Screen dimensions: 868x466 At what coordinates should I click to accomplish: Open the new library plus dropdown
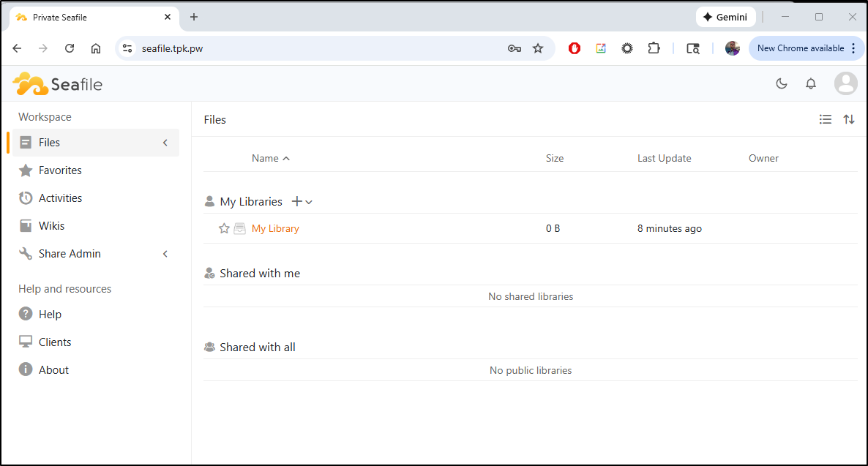click(302, 202)
